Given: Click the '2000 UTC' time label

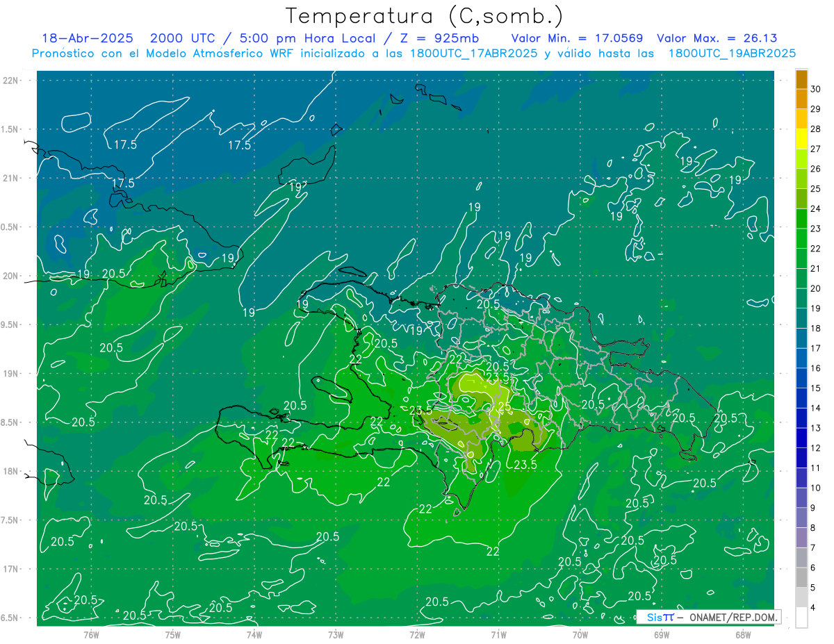Looking at the screenshot, I should (182, 38).
